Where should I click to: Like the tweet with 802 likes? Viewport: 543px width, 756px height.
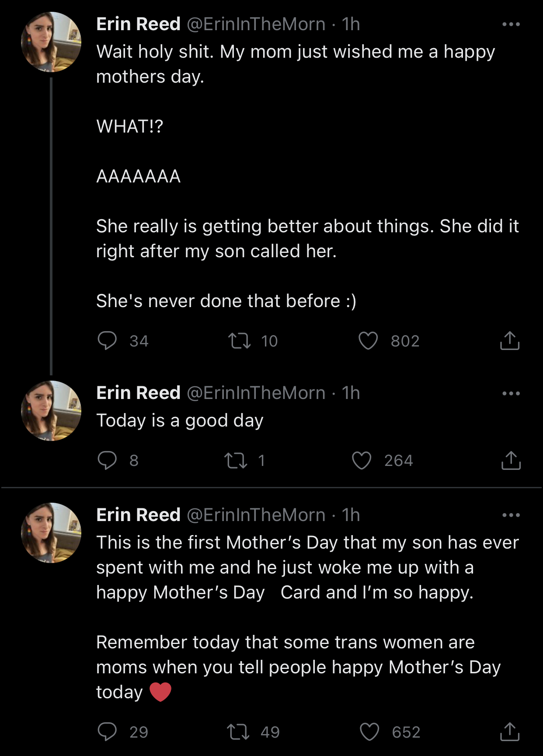click(x=368, y=341)
